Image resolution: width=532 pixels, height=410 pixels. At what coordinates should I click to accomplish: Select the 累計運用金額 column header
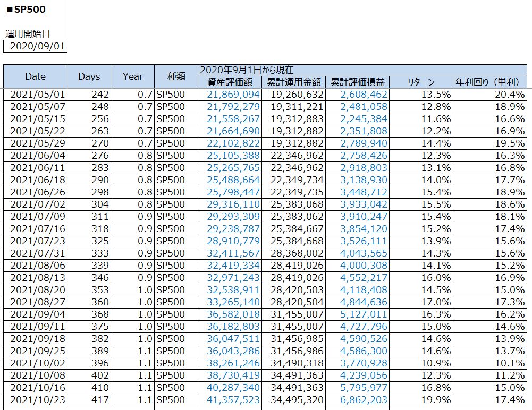(x=293, y=82)
